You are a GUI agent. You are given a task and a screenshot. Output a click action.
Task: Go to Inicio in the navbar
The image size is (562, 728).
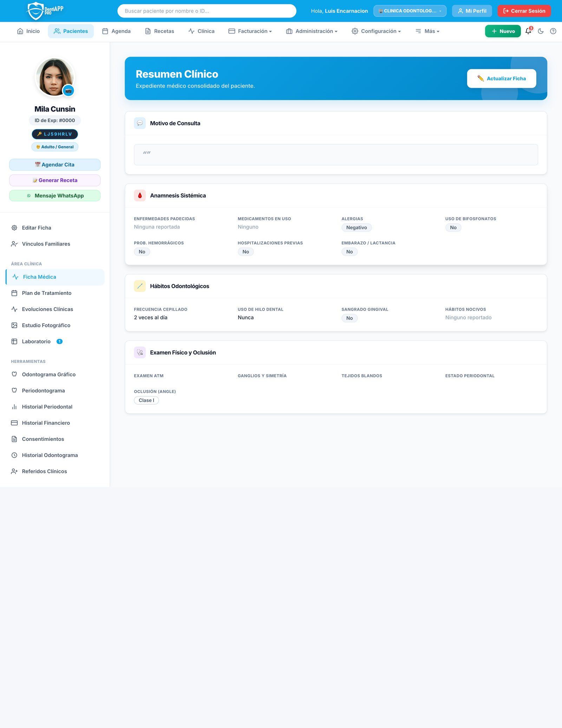pos(28,31)
